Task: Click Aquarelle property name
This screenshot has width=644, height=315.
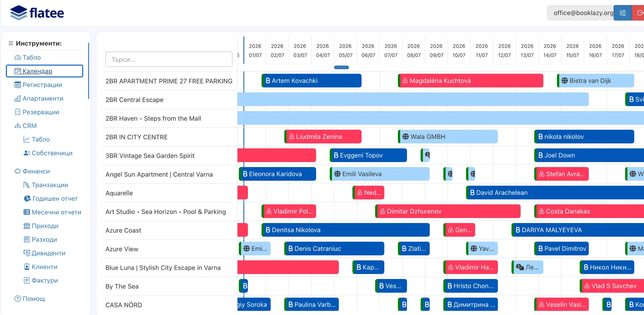Action: [119, 193]
